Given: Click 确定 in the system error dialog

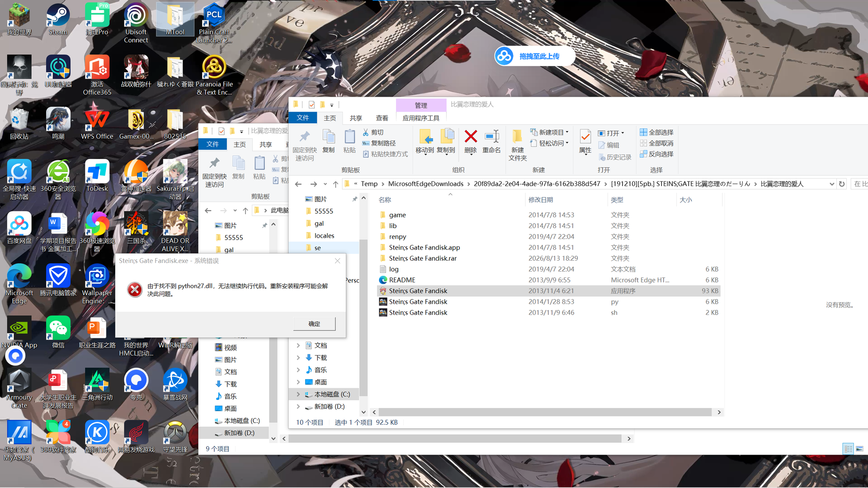Looking at the screenshot, I should point(314,324).
